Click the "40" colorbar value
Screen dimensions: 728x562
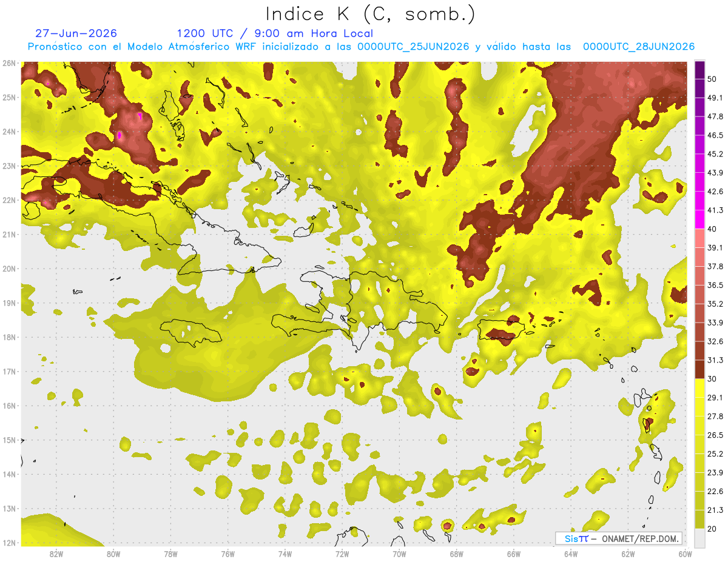click(713, 229)
